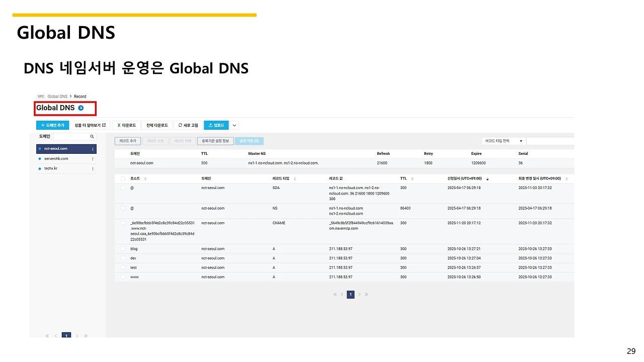Go to the previous page of records
644x362 pixels.
coord(342,295)
